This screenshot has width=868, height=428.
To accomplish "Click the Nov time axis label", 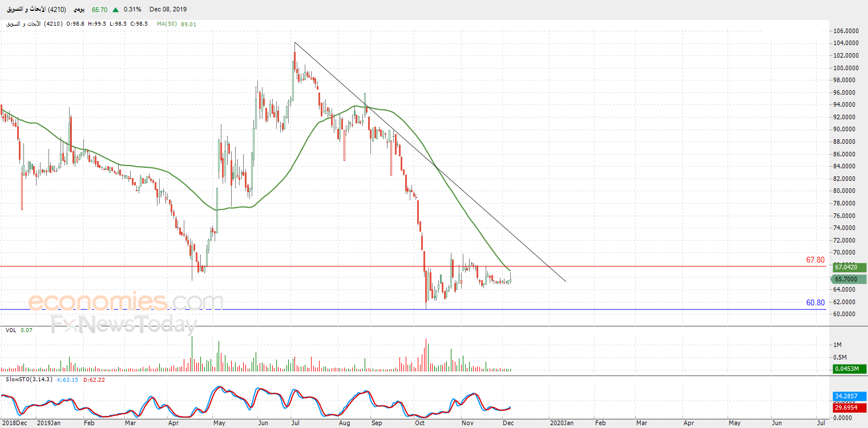I will click(467, 423).
